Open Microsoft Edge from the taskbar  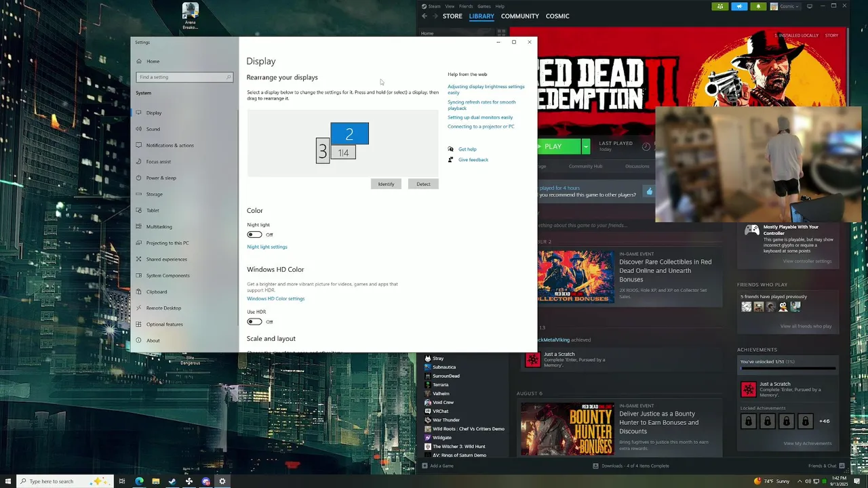(x=139, y=481)
